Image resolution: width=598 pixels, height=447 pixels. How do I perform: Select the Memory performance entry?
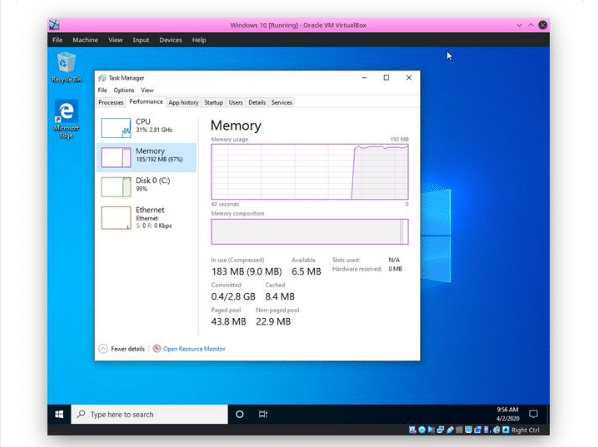(146, 157)
